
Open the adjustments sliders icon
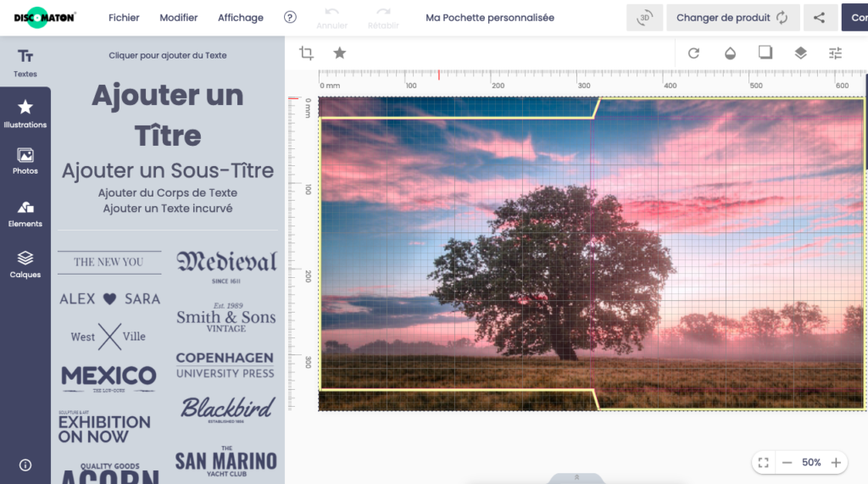click(835, 53)
